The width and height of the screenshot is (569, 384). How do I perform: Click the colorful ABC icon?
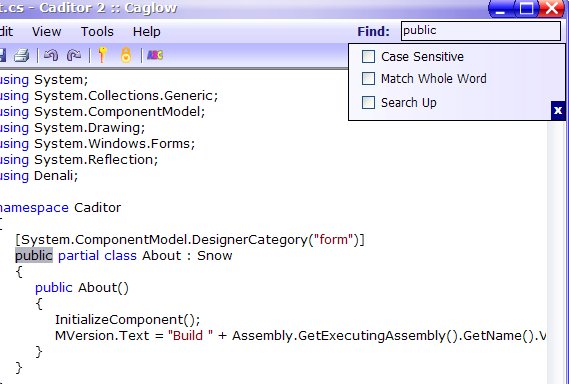155,55
